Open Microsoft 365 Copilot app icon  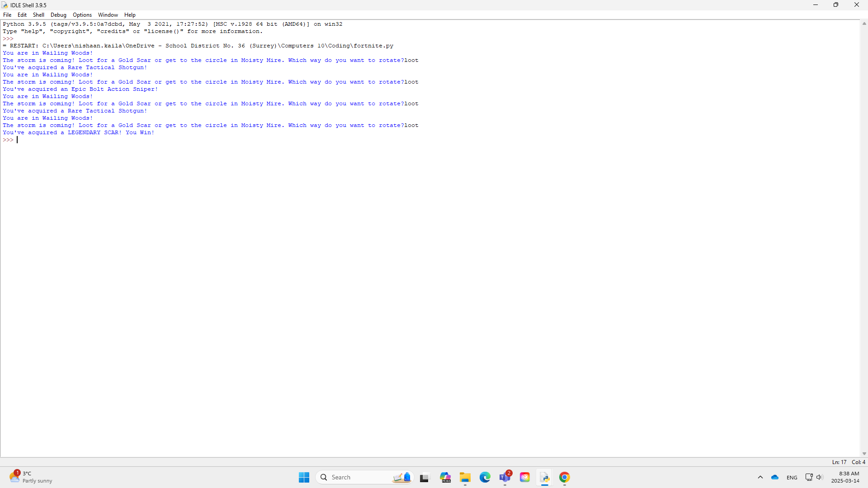(445, 478)
